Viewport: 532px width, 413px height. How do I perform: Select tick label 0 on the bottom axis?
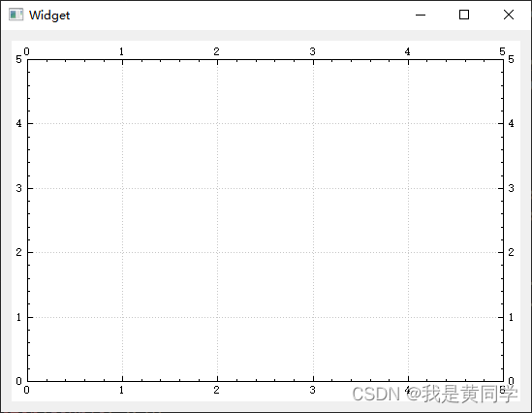point(26,390)
